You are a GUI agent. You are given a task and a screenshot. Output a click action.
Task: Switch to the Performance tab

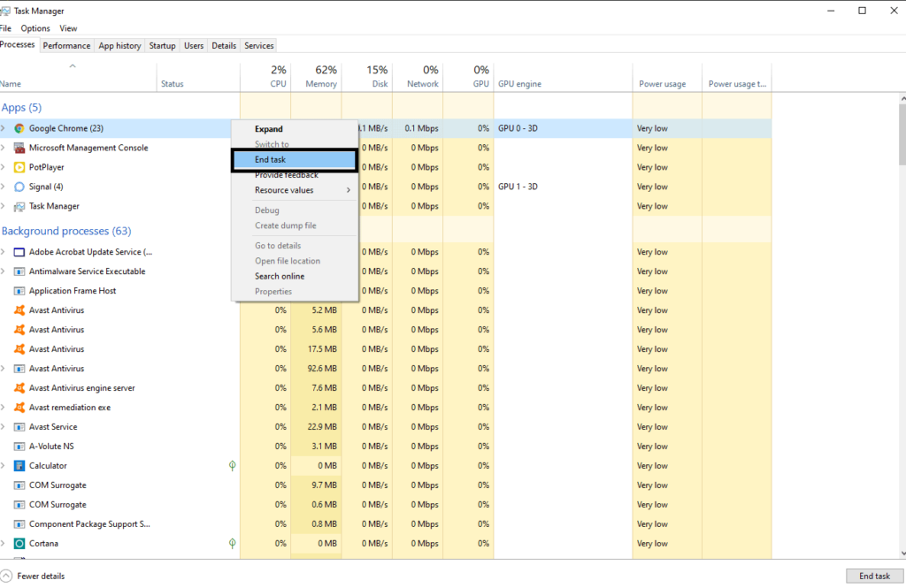click(66, 45)
